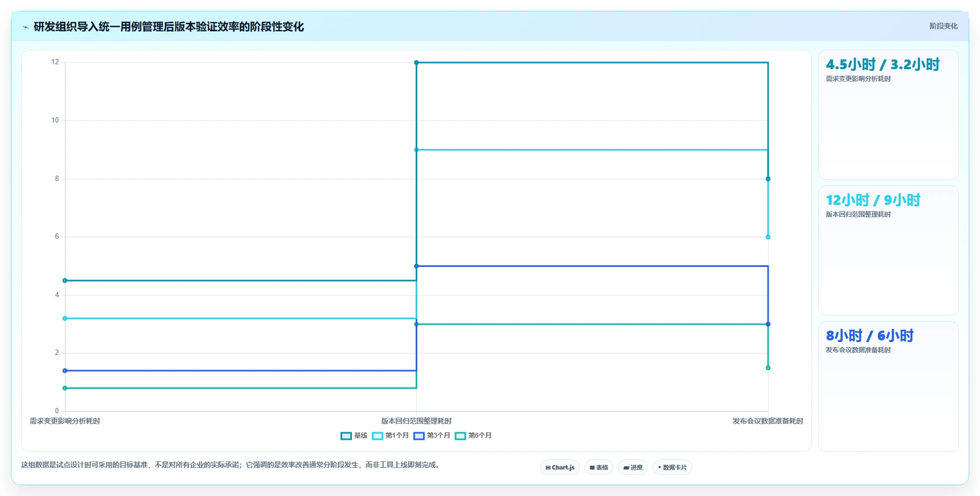
Task: Toggle the 基线 legend series
Action: click(354, 435)
